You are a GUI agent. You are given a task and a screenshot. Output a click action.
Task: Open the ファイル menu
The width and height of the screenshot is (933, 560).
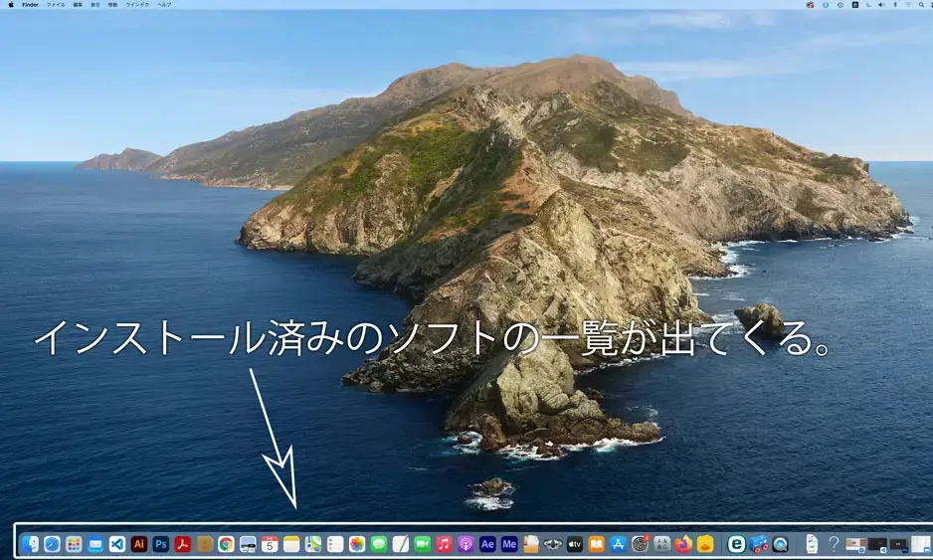click(56, 4)
